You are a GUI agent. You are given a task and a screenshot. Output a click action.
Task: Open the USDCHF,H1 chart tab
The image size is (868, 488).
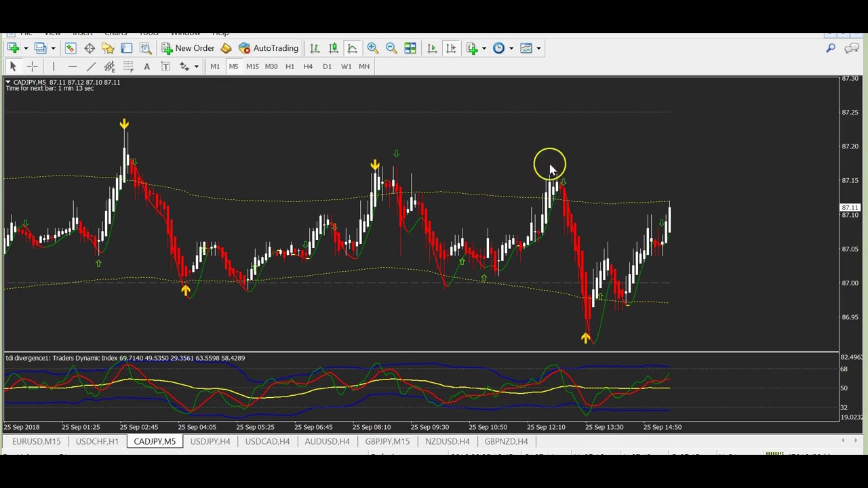97,441
